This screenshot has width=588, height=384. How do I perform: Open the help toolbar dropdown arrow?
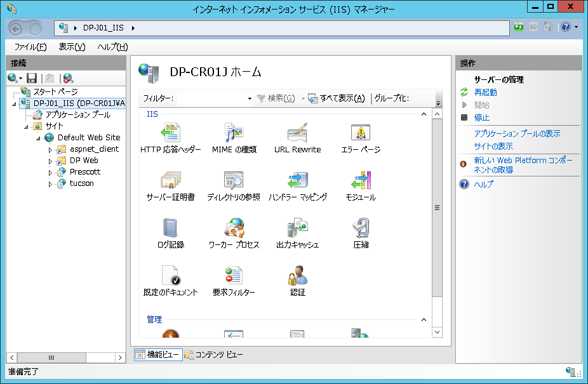577,27
